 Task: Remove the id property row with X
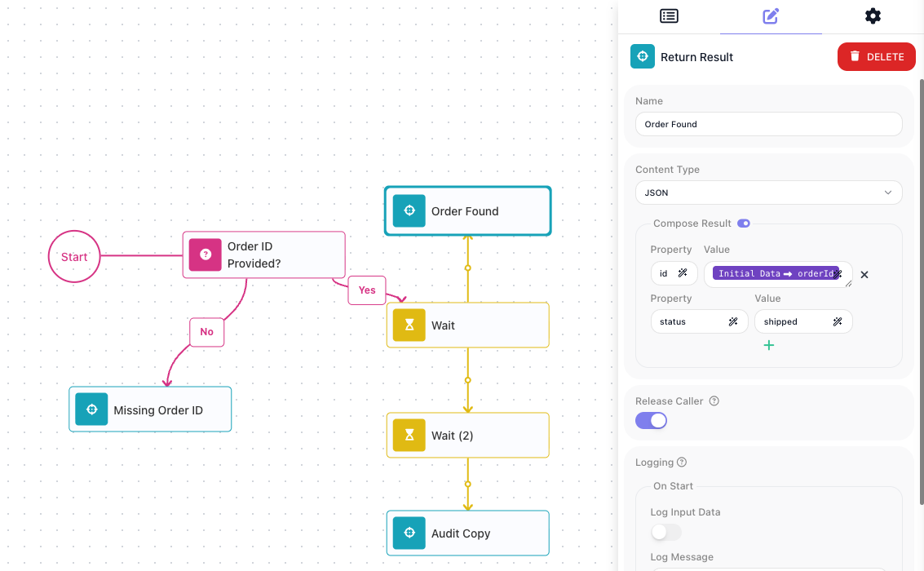click(x=864, y=275)
